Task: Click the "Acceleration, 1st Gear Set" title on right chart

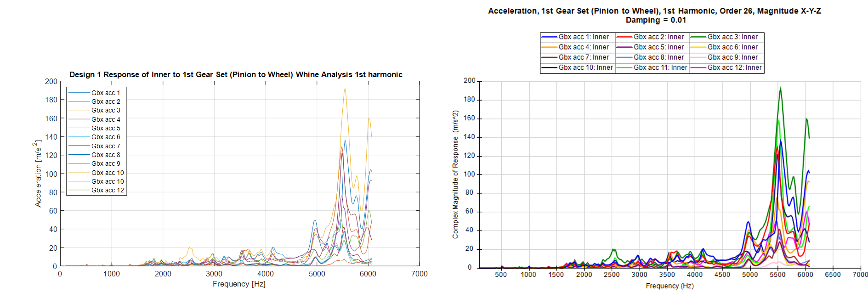Action: tap(654, 11)
